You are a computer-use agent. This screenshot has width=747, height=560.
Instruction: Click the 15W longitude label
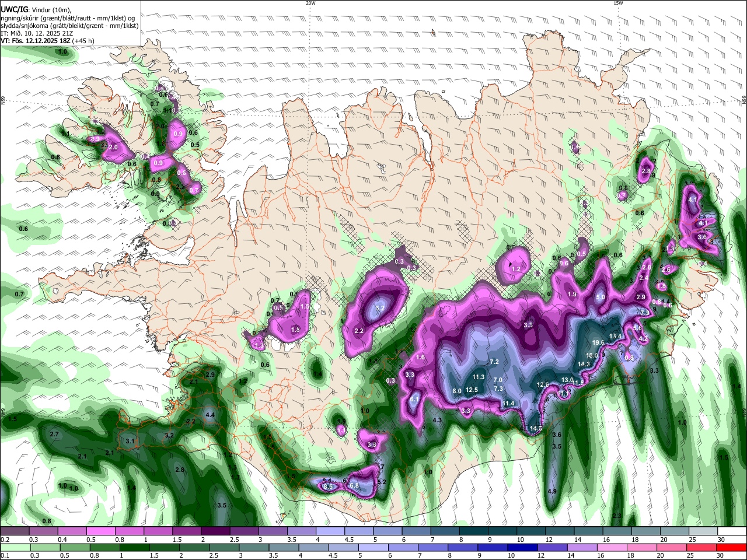pyautogui.click(x=618, y=3)
